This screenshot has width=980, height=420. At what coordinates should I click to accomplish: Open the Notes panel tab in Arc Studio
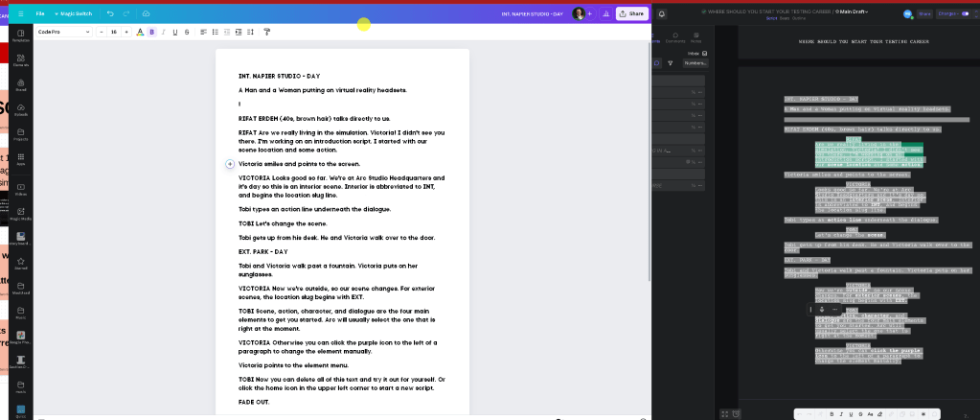click(x=695, y=38)
